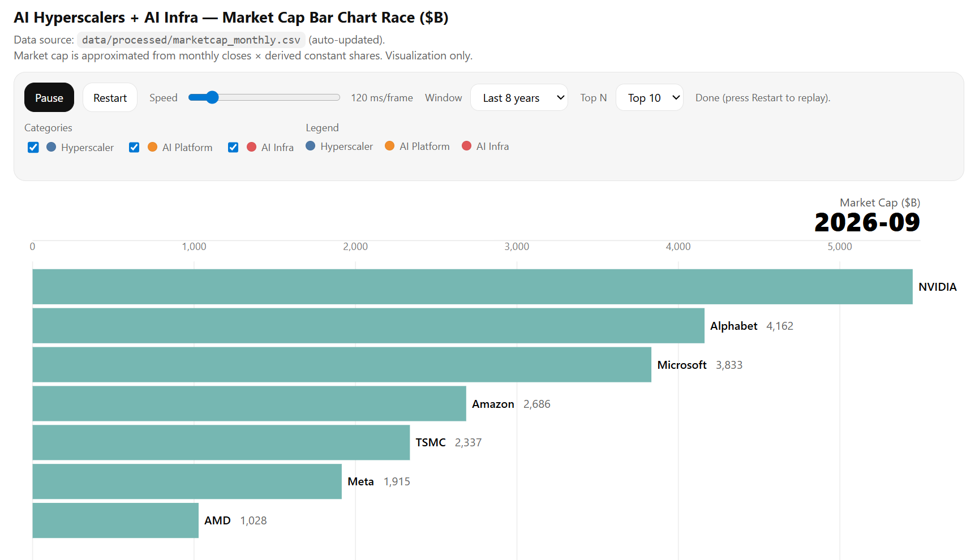The height and width of the screenshot is (560, 979).
Task: Click the status text 'Done (press Restart to replay).'
Action: [x=763, y=97]
